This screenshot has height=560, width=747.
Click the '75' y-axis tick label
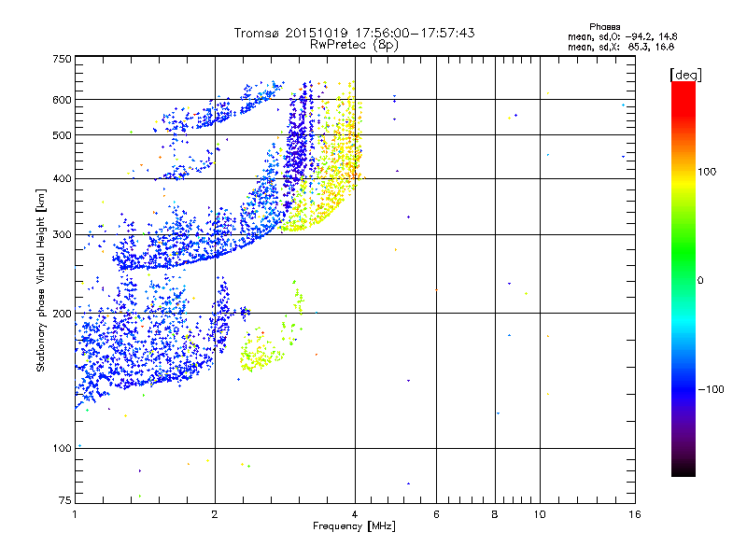[x=65, y=500]
